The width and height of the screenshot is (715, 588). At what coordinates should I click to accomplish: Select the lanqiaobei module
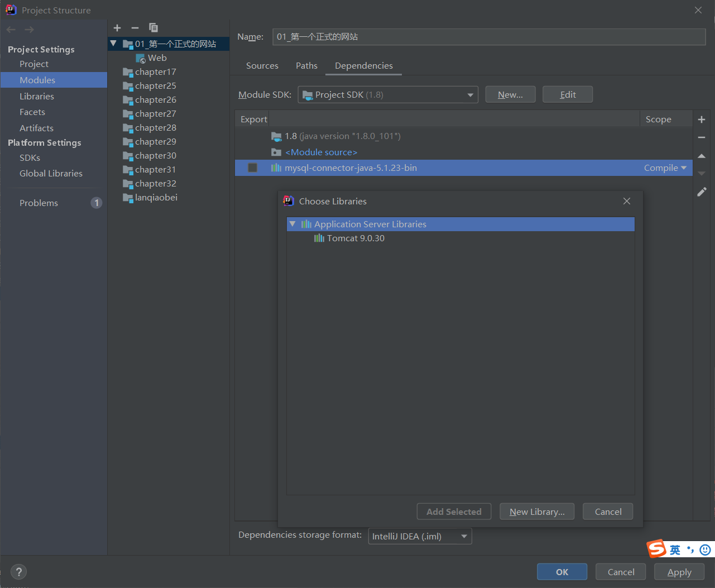coord(156,198)
